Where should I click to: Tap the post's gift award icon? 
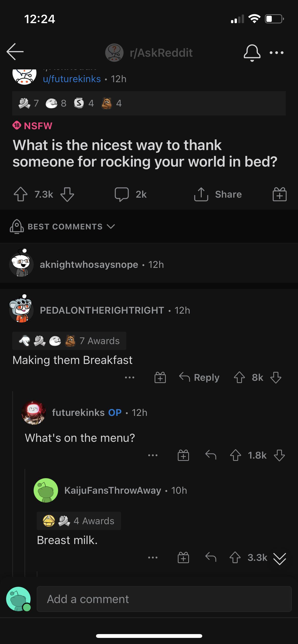[279, 195]
